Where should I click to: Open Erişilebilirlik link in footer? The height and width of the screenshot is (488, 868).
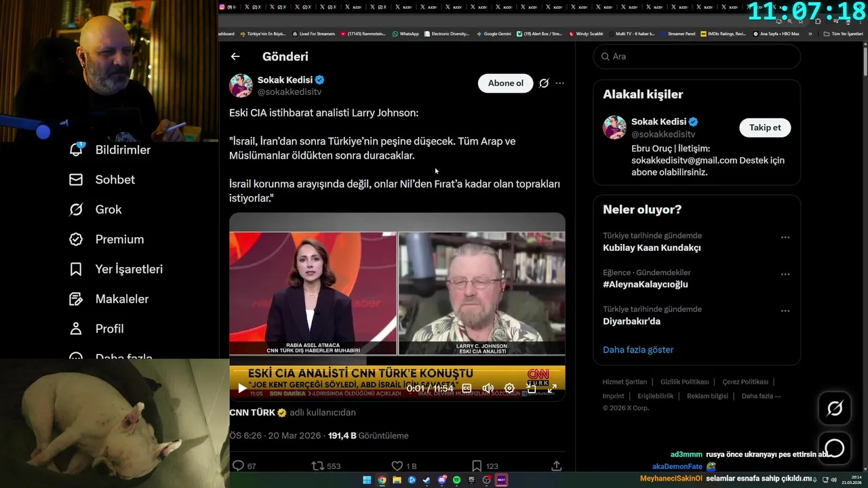(656, 396)
